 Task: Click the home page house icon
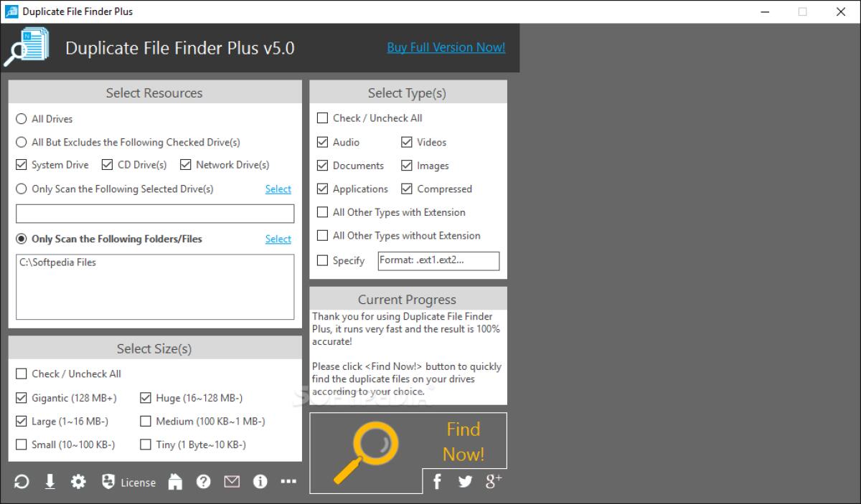point(175,482)
